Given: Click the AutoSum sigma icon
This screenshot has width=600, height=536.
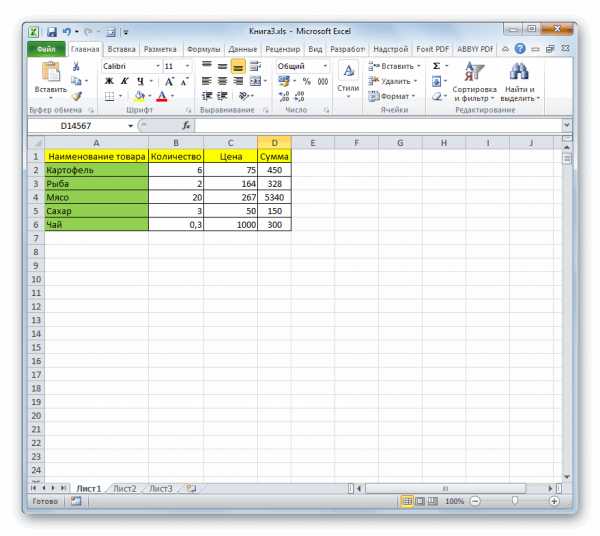Looking at the screenshot, I should 436,66.
